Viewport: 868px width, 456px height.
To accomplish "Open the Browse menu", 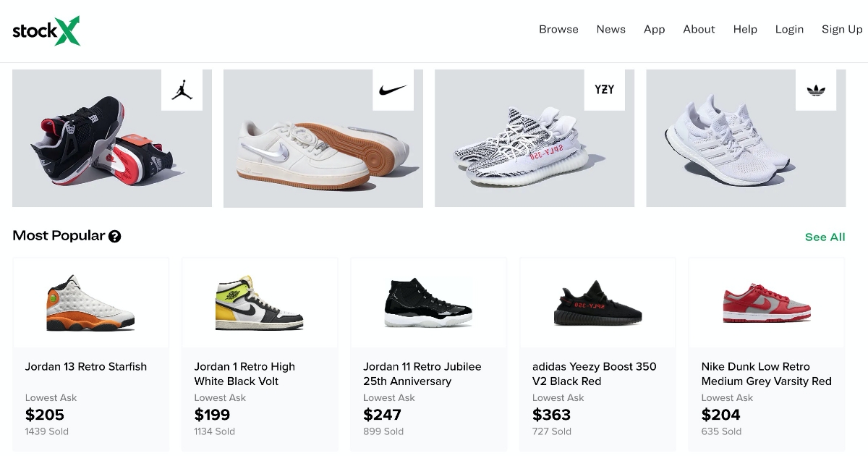I will (x=558, y=30).
